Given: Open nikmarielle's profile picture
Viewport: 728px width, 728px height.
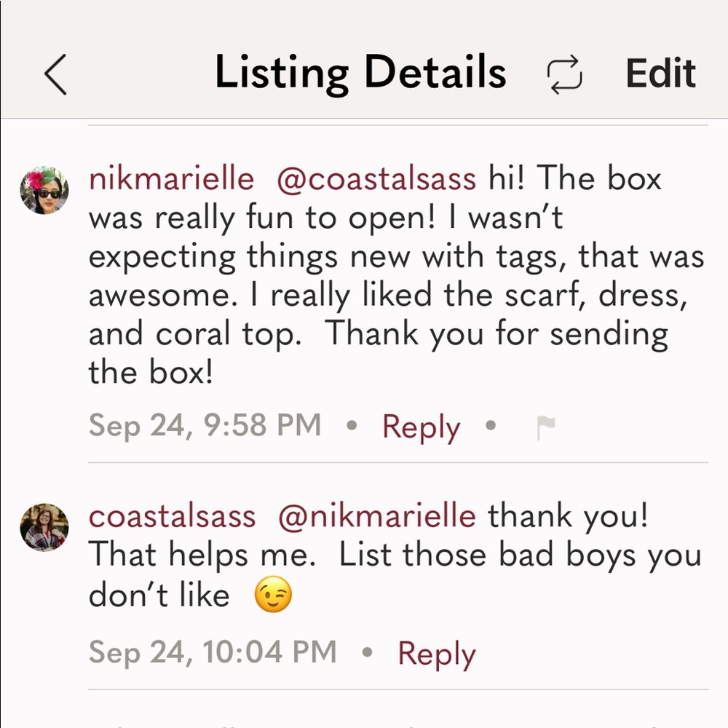Looking at the screenshot, I should [44, 191].
